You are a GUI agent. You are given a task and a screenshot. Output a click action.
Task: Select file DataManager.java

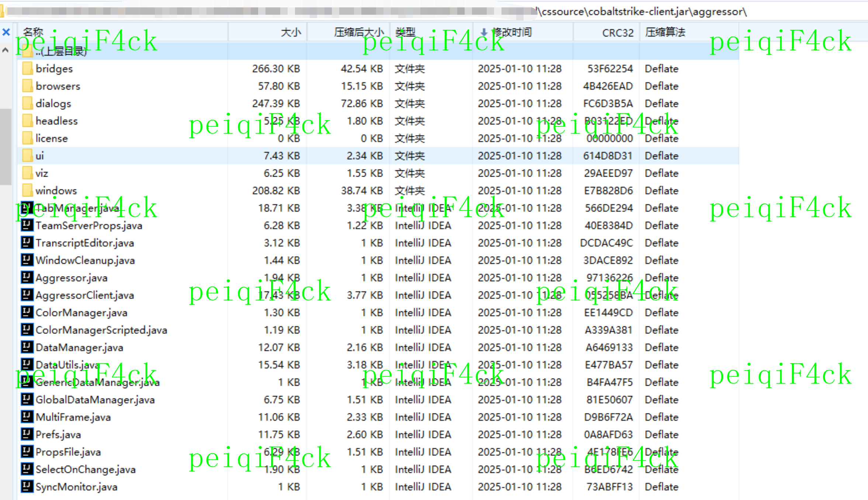(x=79, y=347)
